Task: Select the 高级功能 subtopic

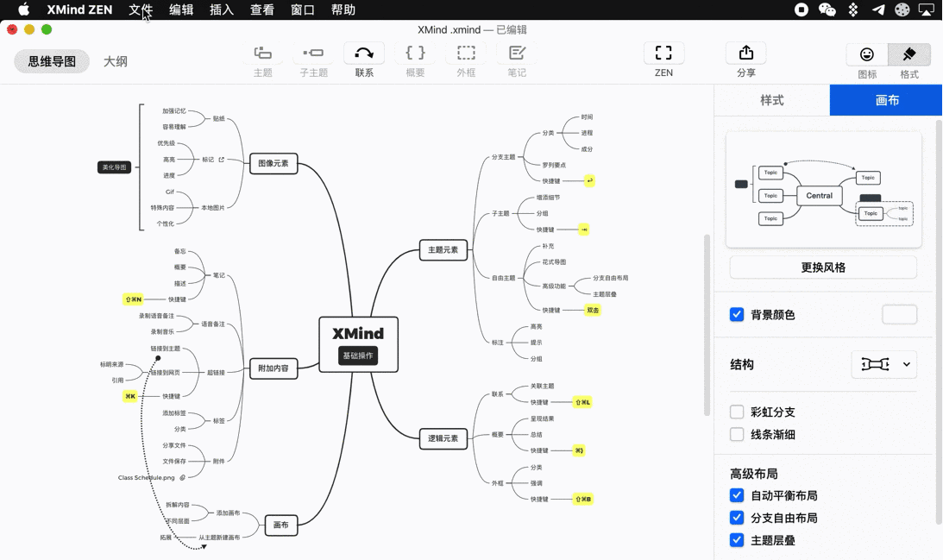Action: [x=554, y=286]
